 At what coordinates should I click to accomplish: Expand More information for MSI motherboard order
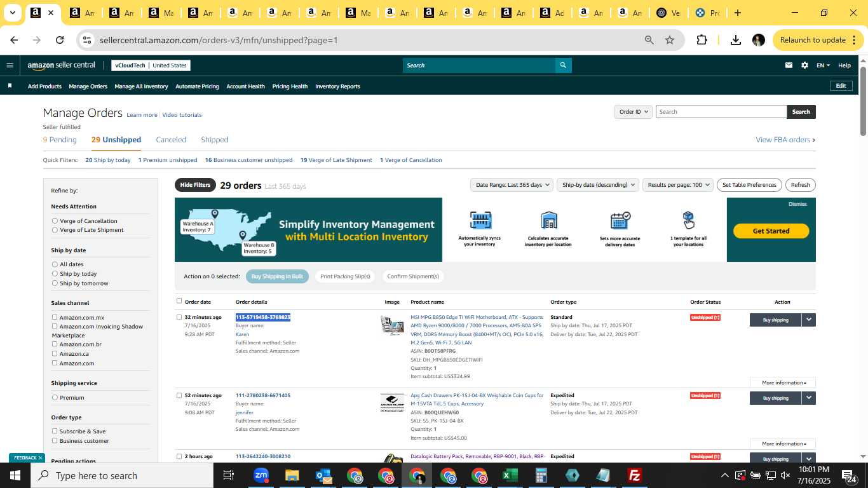783,383
